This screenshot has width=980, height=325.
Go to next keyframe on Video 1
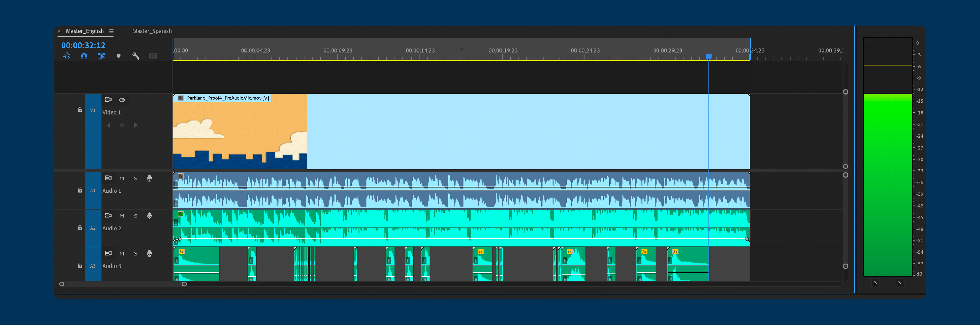(136, 125)
